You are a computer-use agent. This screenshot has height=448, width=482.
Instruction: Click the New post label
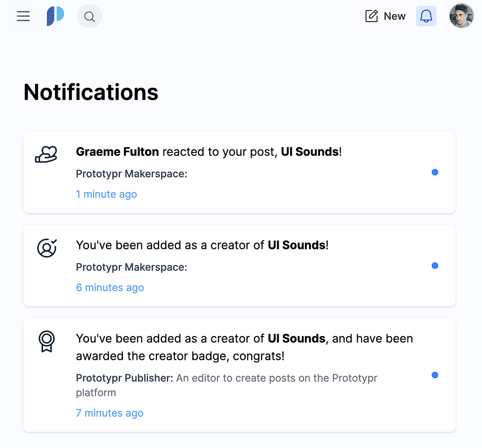[x=394, y=16]
